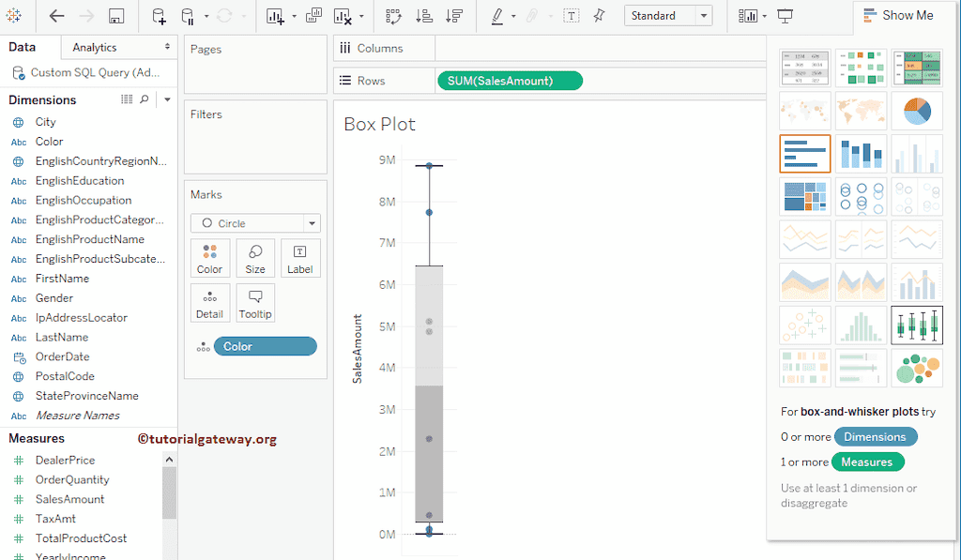This screenshot has height=560, width=961.
Task: Toggle the Show Me panel
Action: click(897, 15)
